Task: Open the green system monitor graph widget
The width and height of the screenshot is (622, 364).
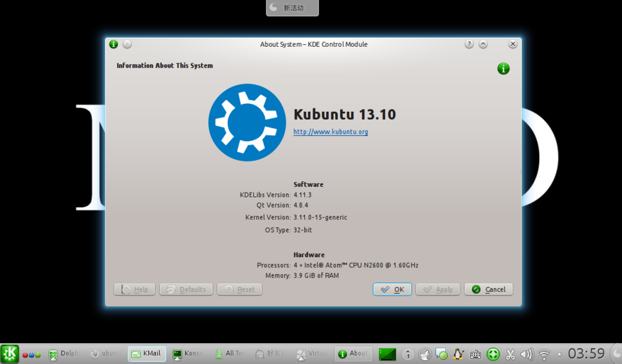Action: 387,354
